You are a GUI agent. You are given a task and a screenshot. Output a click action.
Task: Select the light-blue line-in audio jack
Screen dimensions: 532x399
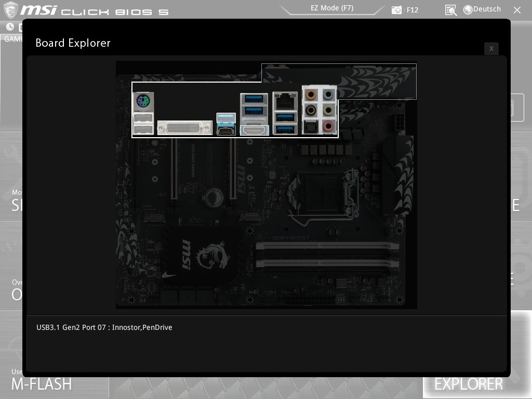coord(328,95)
